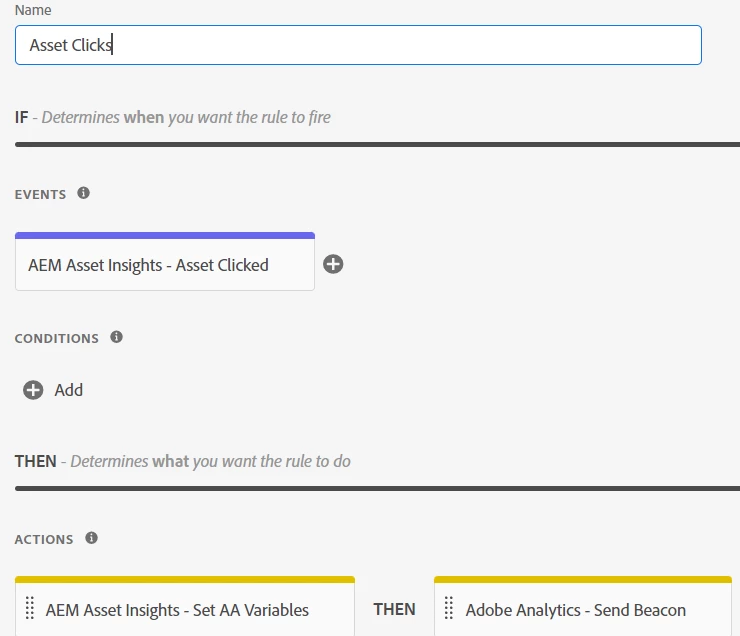Click the THEN rule description heading text

coord(183,461)
